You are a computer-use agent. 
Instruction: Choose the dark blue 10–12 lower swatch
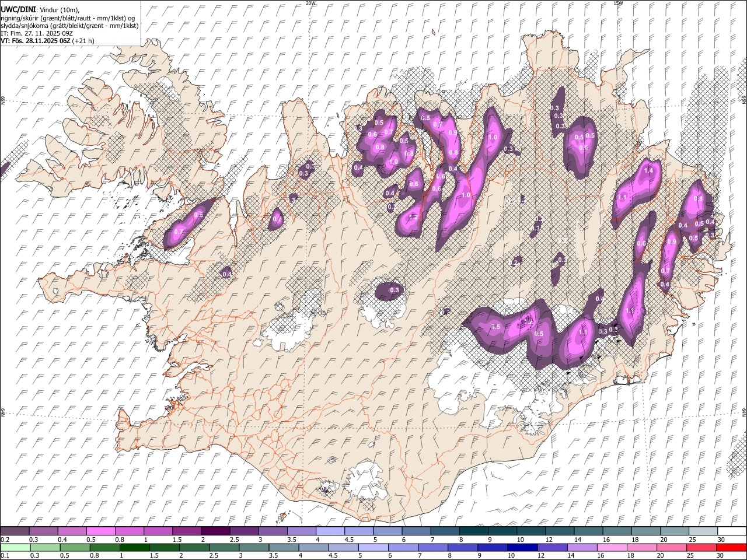[522, 547]
